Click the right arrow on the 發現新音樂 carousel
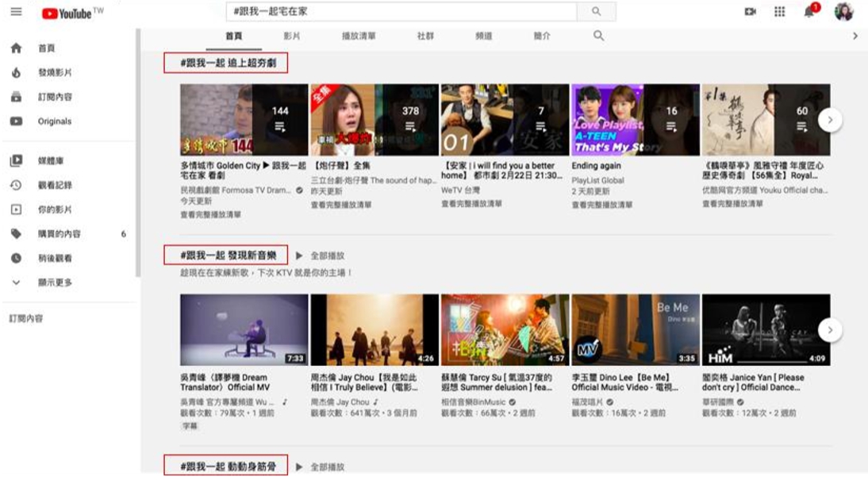This screenshot has height=480, width=868. tap(830, 328)
